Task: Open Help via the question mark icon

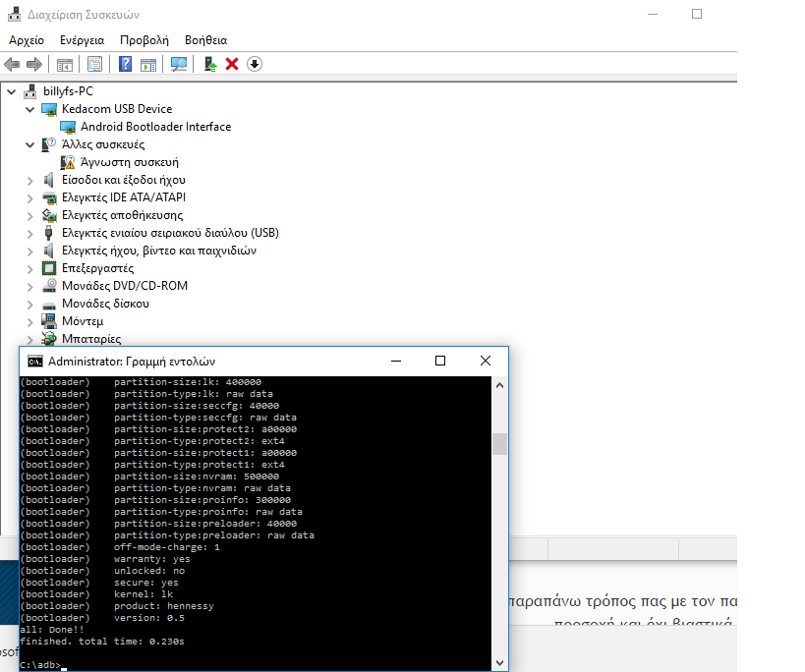Action: pyautogui.click(x=125, y=64)
